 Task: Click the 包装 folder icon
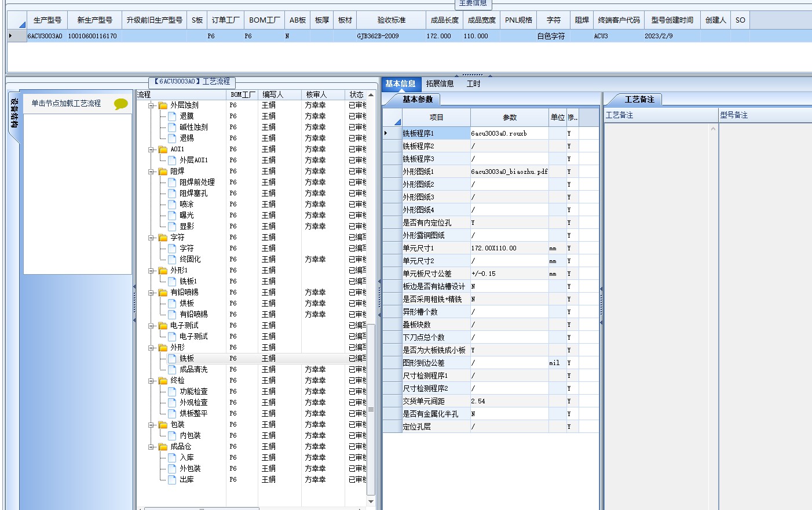163,425
